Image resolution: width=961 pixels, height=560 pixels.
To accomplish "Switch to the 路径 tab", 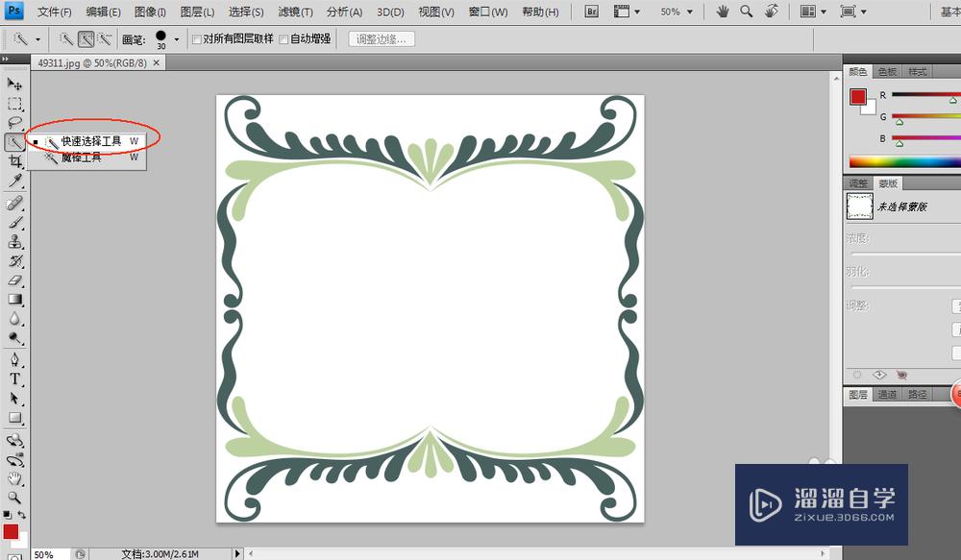I will point(917,395).
